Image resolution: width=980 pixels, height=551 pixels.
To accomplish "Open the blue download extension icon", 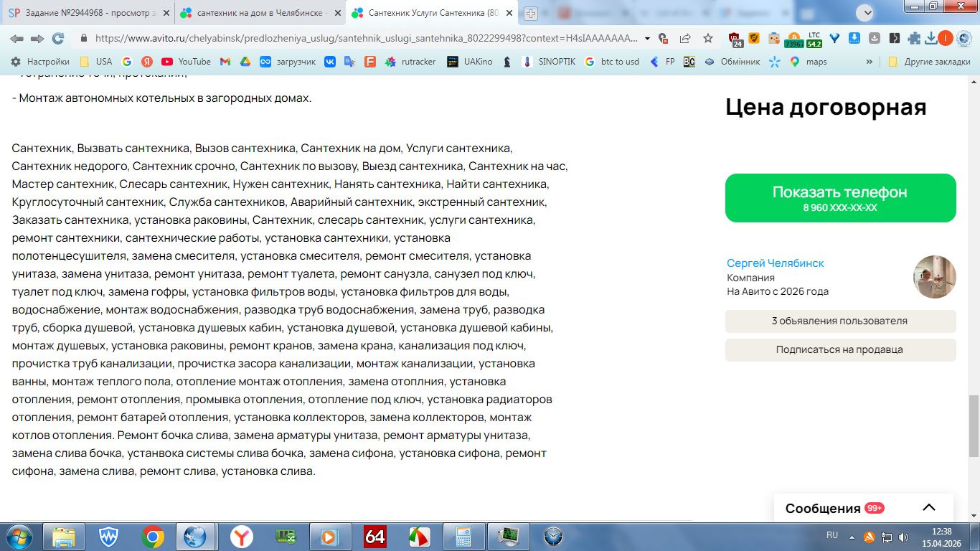I will tap(854, 38).
